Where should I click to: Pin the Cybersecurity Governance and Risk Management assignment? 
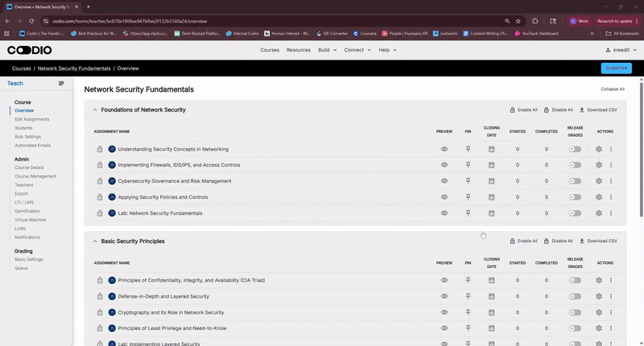[468, 181]
